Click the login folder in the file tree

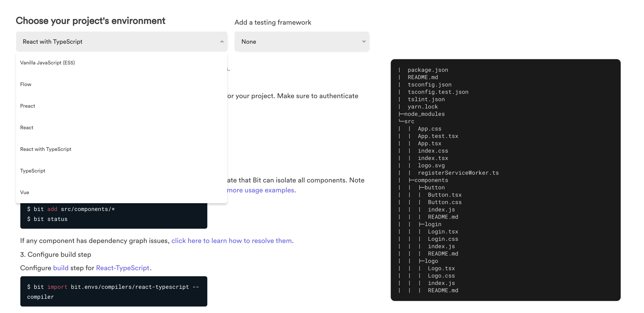click(433, 224)
